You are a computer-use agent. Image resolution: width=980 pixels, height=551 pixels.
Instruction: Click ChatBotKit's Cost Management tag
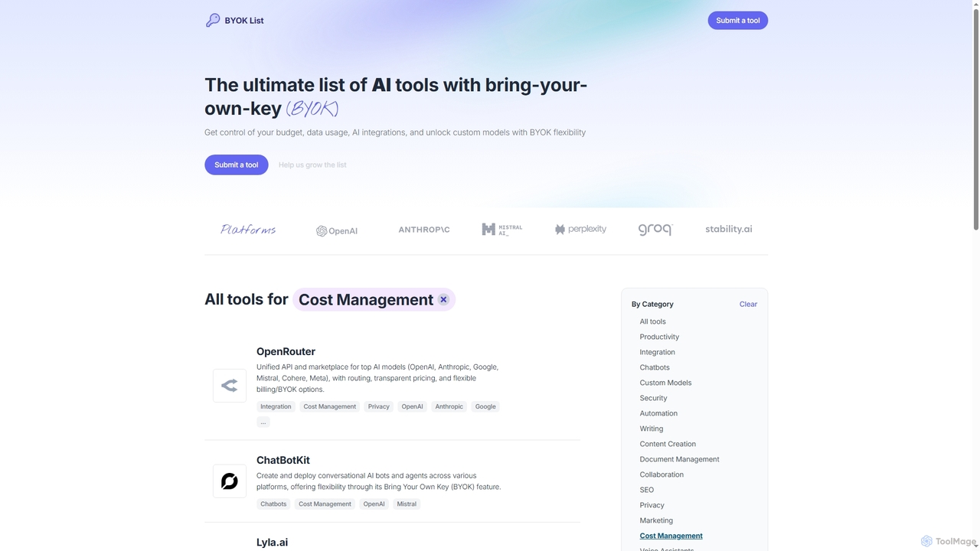(x=325, y=504)
